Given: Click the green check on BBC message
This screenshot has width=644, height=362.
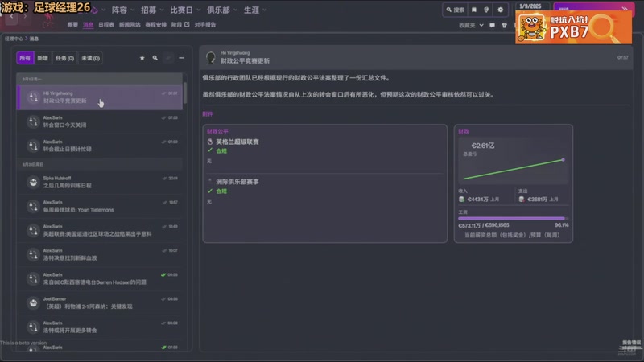Looking at the screenshot, I should coord(163,274).
